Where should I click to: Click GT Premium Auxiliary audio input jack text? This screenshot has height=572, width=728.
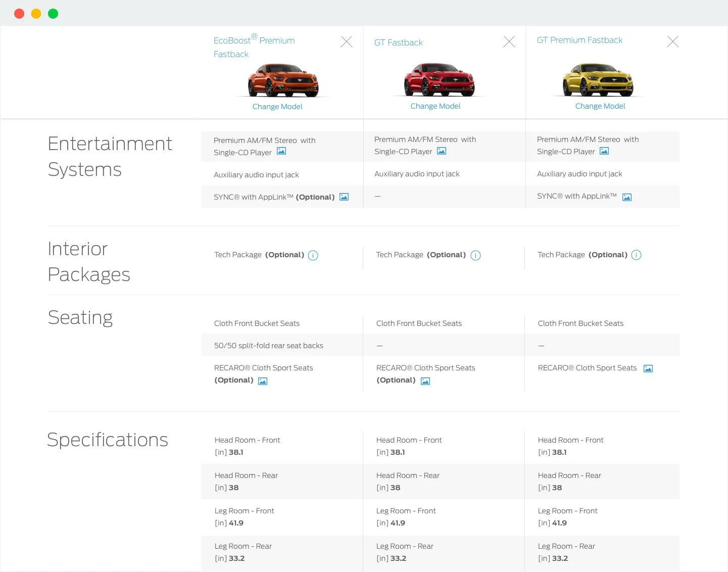click(x=579, y=174)
